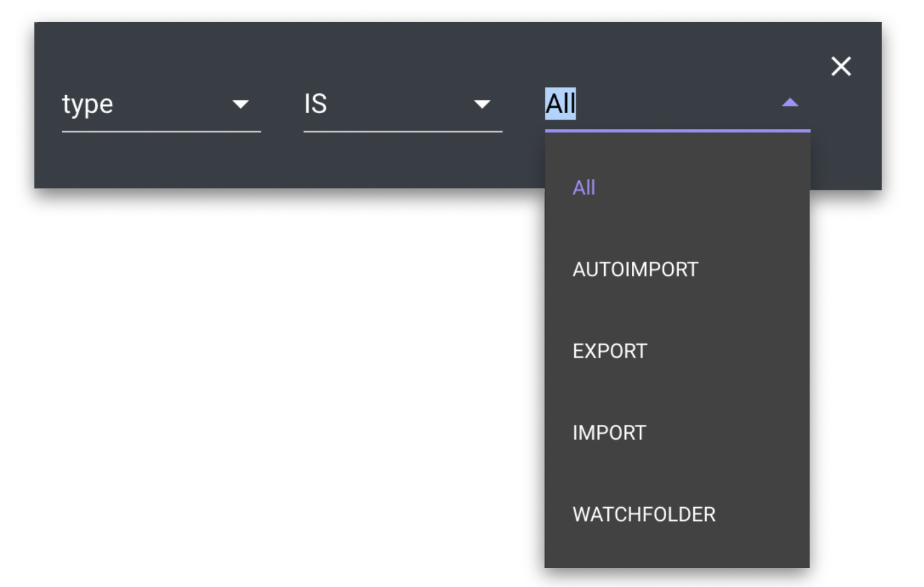Select the purple 'All' option in the list

[584, 188]
